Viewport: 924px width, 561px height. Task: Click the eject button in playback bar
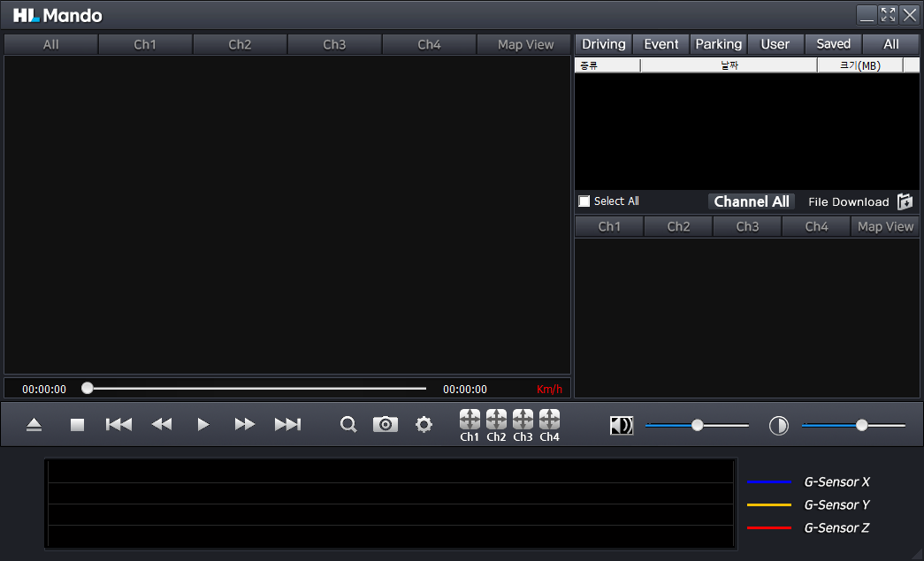click(34, 425)
